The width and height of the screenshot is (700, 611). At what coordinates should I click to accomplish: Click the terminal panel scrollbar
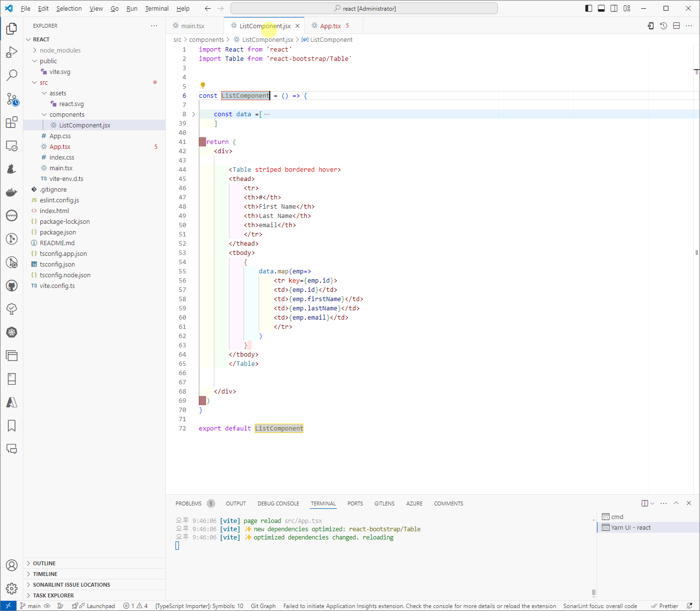[594, 592]
